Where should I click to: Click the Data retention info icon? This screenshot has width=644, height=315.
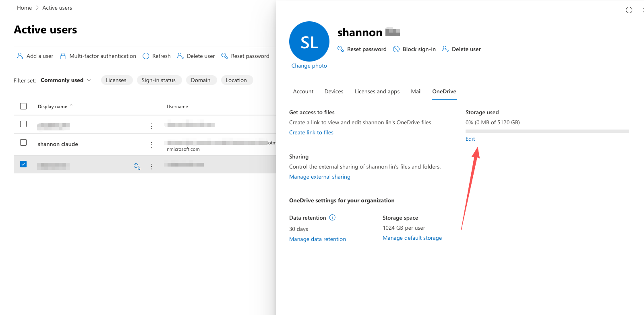pos(332,218)
